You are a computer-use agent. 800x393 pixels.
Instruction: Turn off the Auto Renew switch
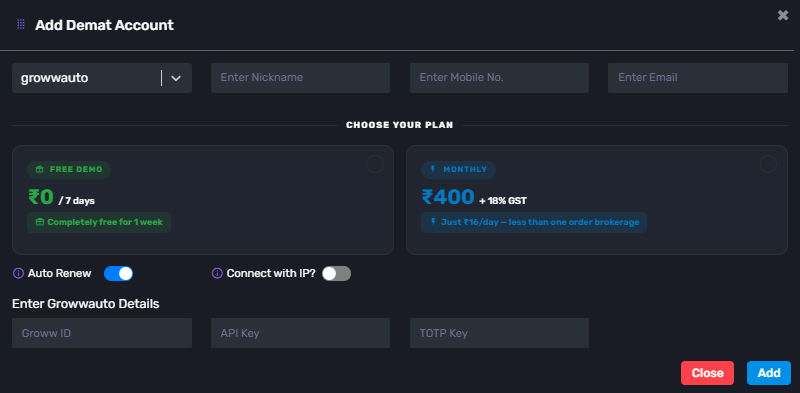click(118, 274)
